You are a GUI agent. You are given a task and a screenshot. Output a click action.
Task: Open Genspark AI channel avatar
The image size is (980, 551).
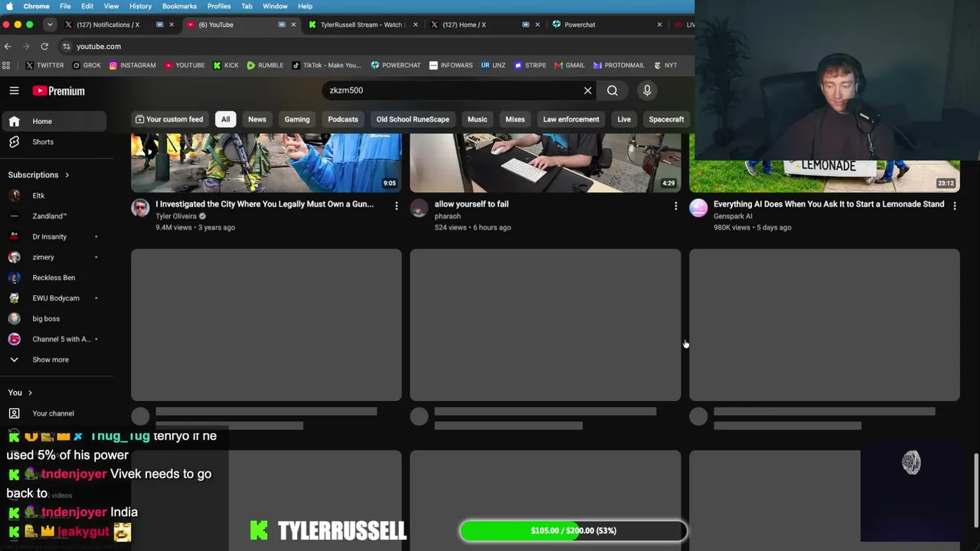(x=698, y=208)
